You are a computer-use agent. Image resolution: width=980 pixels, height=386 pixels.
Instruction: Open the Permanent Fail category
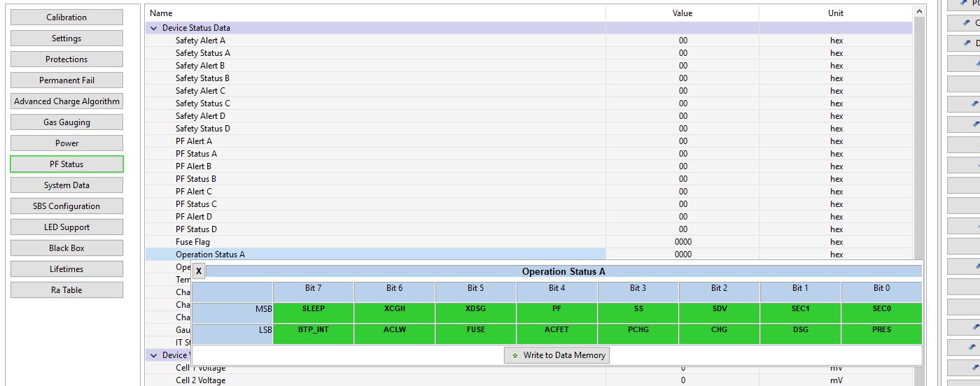tap(66, 80)
